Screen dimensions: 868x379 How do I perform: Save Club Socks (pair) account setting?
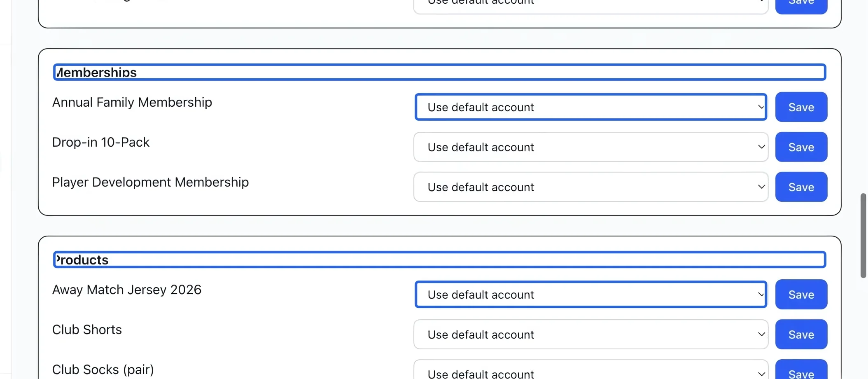(x=801, y=370)
